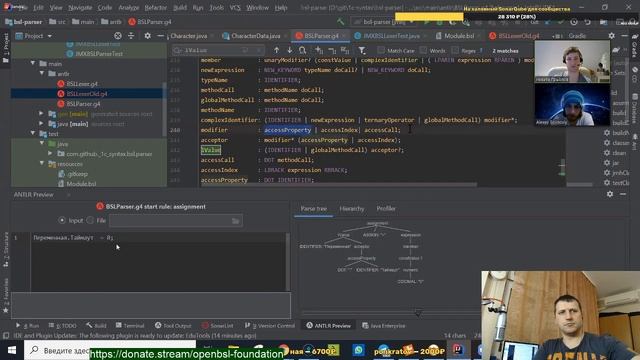
Task: Enable Match Case checkbox
Action: tap(380, 50)
